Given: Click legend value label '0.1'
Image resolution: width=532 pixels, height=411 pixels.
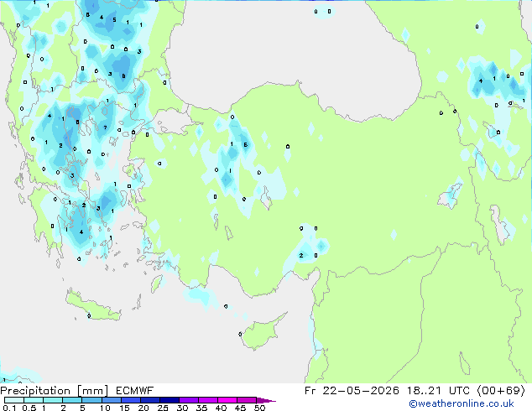Looking at the screenshot, I should [9, 408].
